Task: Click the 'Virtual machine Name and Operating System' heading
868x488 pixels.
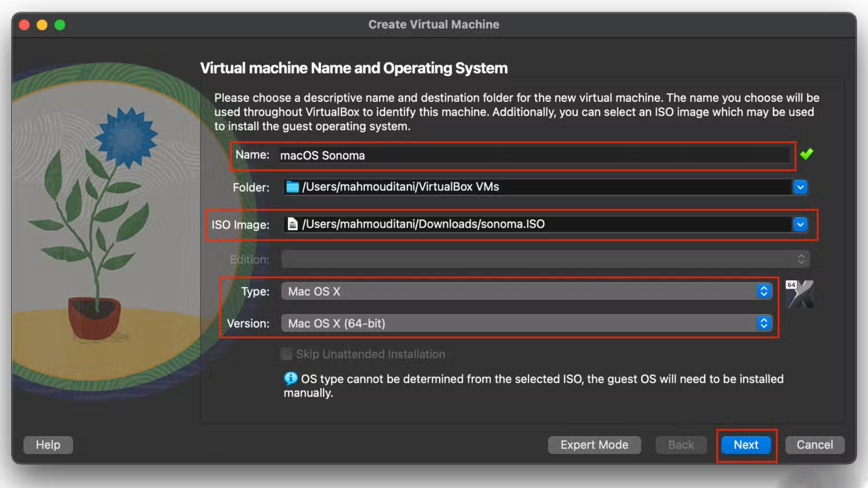Action: [354, 68]
